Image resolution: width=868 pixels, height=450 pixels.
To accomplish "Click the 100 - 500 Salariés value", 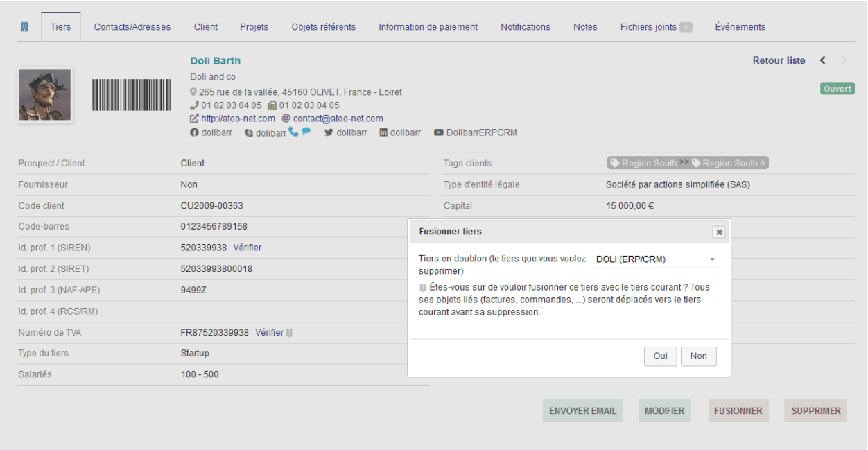I will 200,375.
